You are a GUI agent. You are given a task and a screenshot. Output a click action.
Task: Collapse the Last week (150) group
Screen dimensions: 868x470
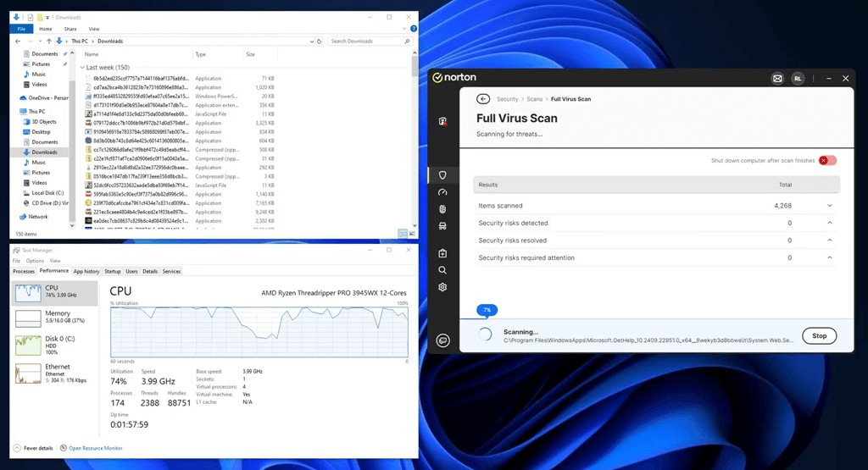(x=82, y=68)
